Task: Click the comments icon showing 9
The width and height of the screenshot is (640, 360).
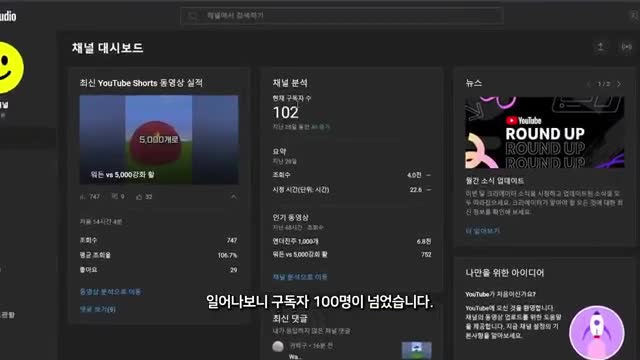Action: [x=115, y=197]
